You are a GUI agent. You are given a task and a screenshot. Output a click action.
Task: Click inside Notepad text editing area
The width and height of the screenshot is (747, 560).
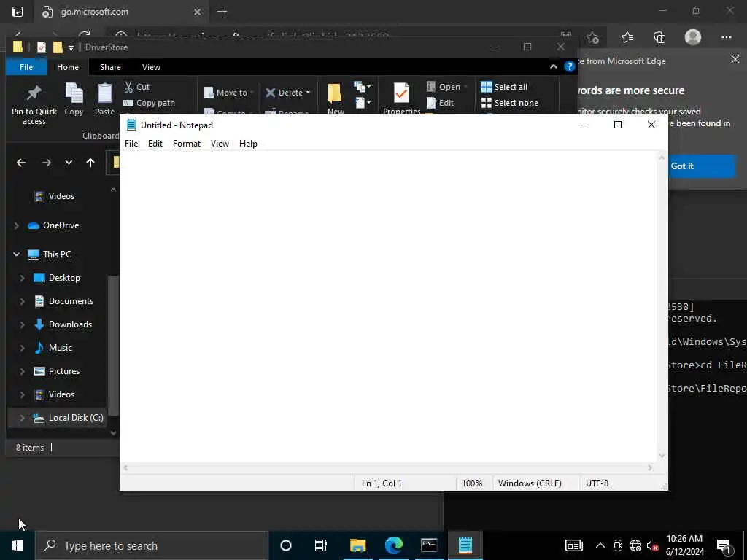pos(388,307)
